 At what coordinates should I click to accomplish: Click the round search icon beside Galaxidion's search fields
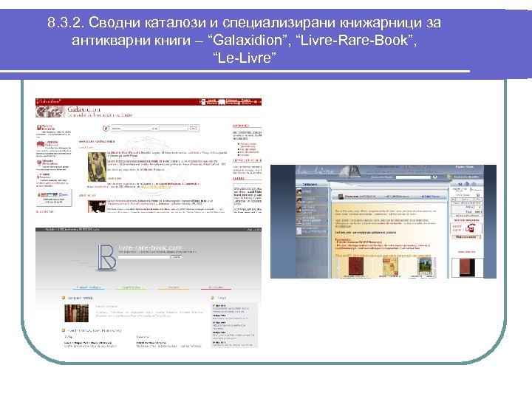point(106,129)
